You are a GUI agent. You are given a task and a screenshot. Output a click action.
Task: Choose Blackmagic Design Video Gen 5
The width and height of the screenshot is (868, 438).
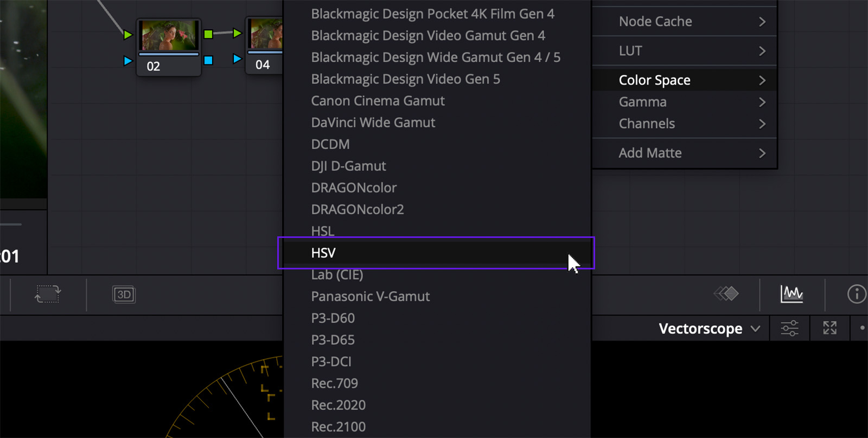437,79
